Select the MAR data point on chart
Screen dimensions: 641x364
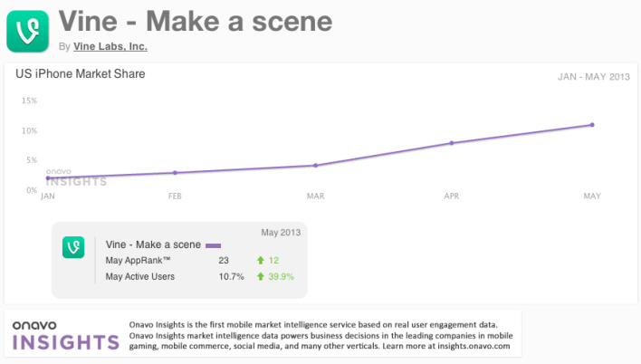coord(316,166)
